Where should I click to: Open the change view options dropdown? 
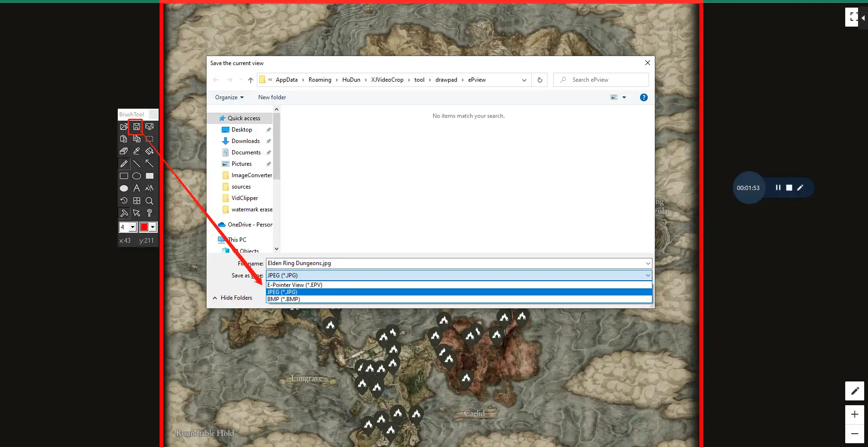624,97
